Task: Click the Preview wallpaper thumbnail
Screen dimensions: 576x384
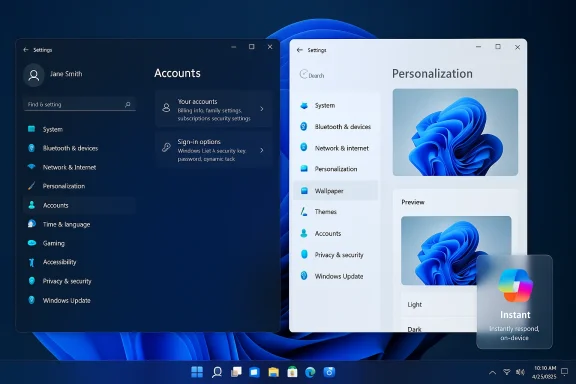Action: point(456,250)
